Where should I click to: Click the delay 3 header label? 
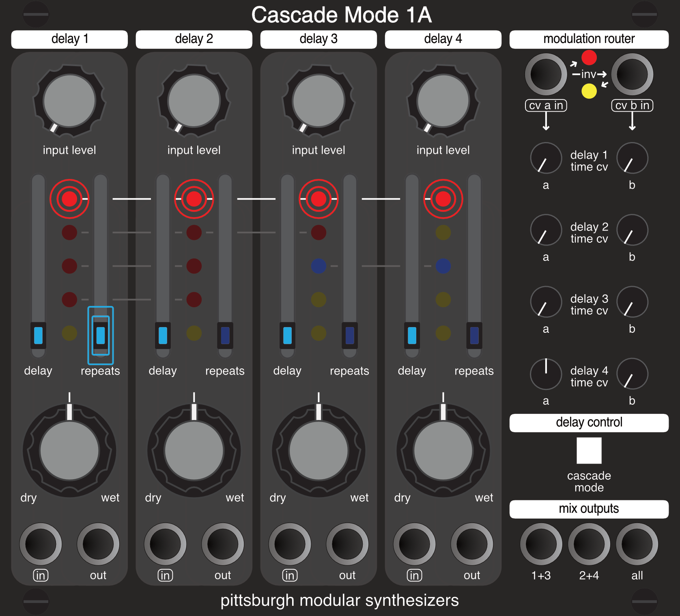pyautogui.click(x=318, y=39)
